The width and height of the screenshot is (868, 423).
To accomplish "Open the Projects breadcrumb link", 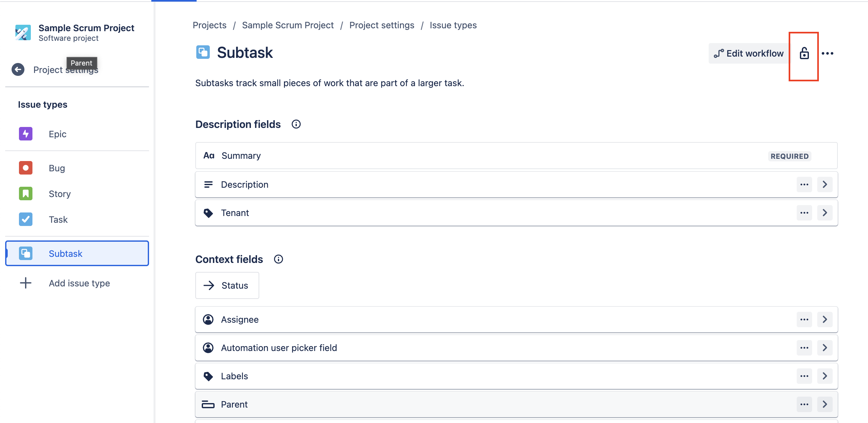I will click(209, 25).
